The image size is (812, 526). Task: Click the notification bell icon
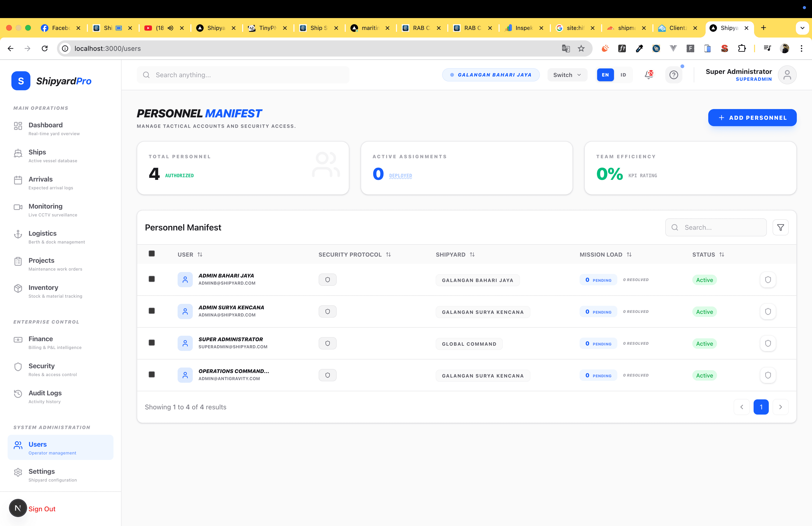(x=648, y=75)
